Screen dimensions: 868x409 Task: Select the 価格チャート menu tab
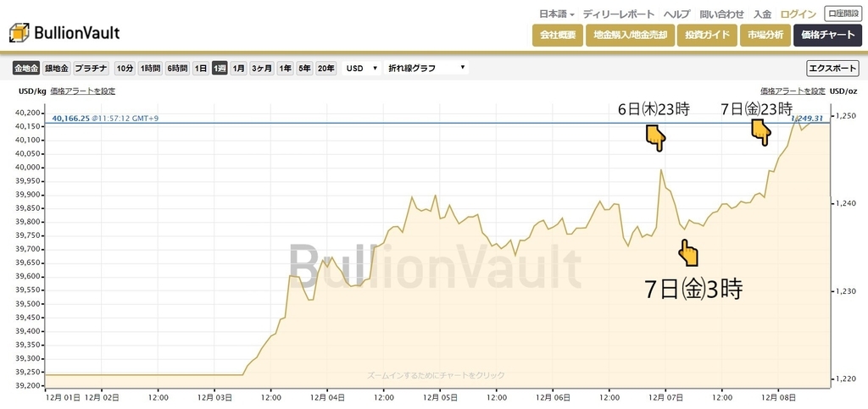pos(827,35)
